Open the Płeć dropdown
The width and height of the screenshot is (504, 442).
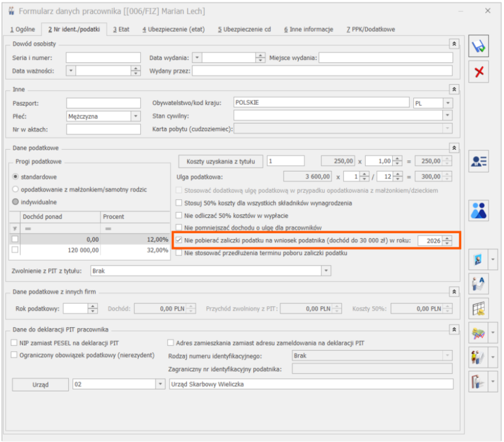[135, 116]
